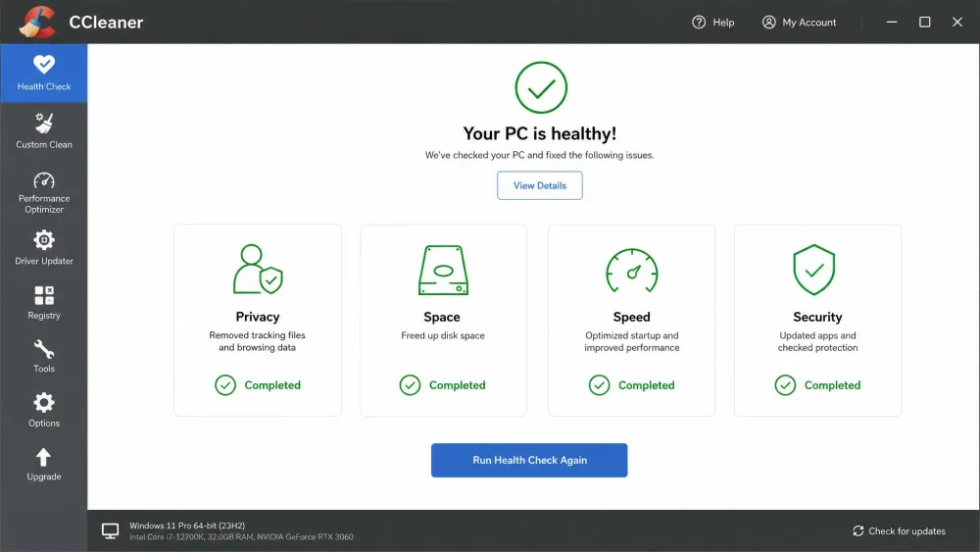Screen dimensions: 980x552
Task: Click the monitor icon in status bar
Action: tap(110, 531)
